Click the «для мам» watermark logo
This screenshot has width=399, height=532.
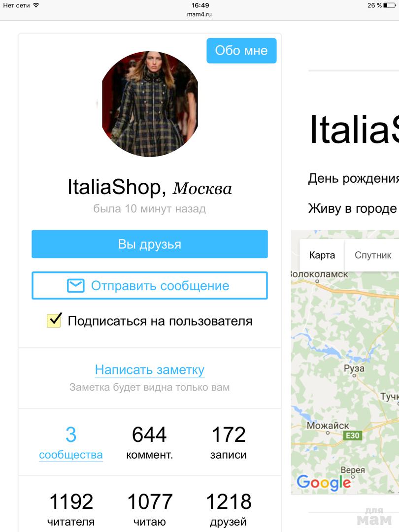click(374, 516)
